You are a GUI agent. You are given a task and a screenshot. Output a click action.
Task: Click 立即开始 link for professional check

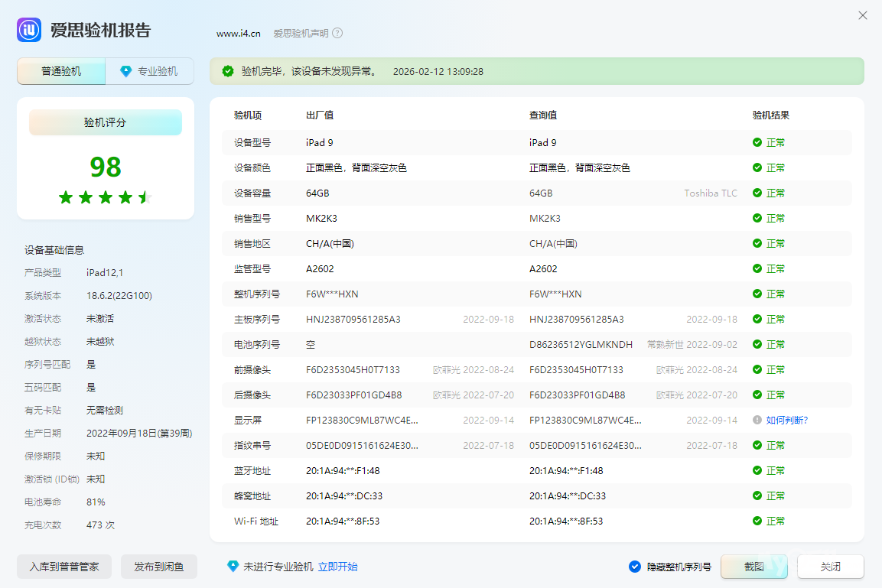[x=337, y=567]
